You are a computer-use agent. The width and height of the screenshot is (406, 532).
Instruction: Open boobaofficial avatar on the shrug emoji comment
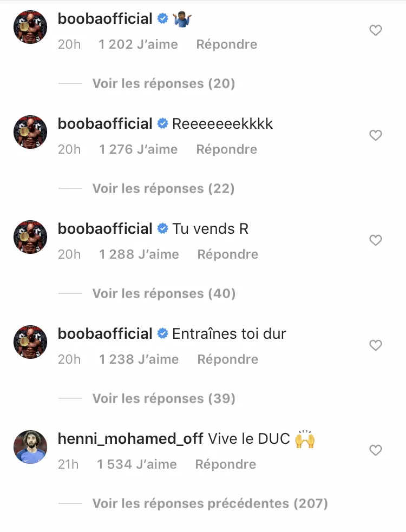(30, 27)
